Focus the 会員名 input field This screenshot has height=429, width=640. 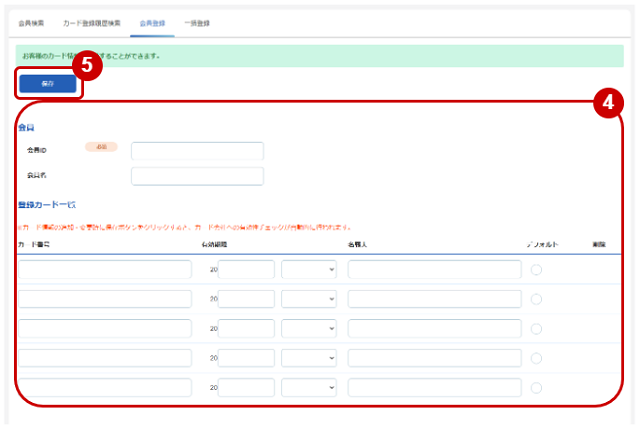click(x=197, y=176)
